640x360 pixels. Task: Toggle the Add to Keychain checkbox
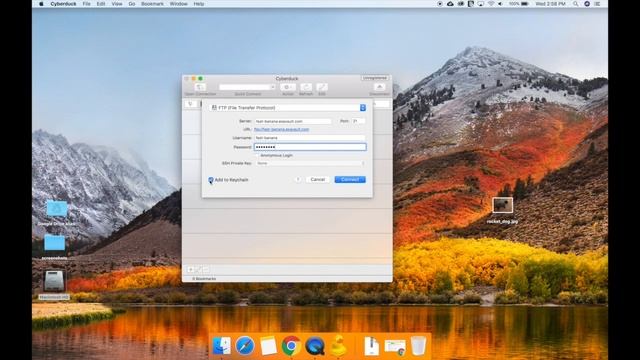pyautogui.click(x=211, y=180)
